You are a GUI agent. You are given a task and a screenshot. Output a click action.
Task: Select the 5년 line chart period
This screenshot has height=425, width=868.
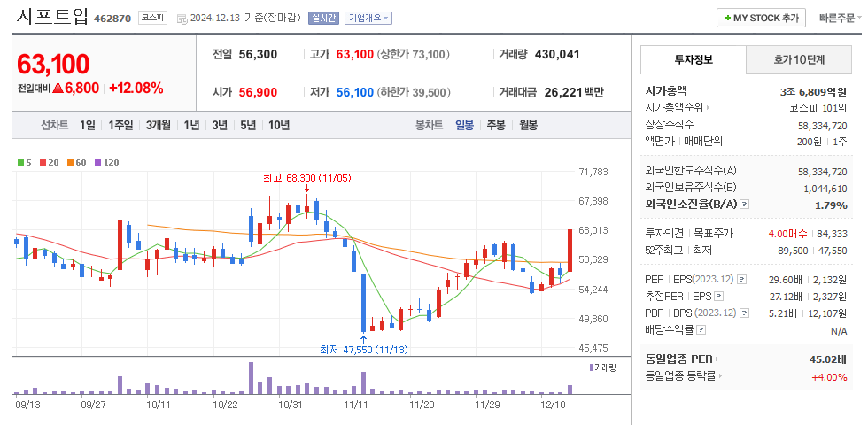coord(248,125)
